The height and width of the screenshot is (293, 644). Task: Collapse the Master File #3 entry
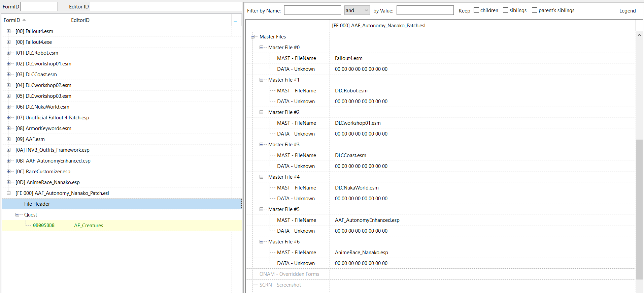click(261, 145)
